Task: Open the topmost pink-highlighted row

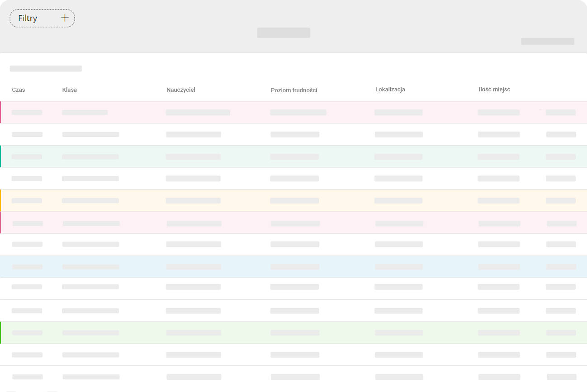Action: pyautogui.click(x=293, y=112)
